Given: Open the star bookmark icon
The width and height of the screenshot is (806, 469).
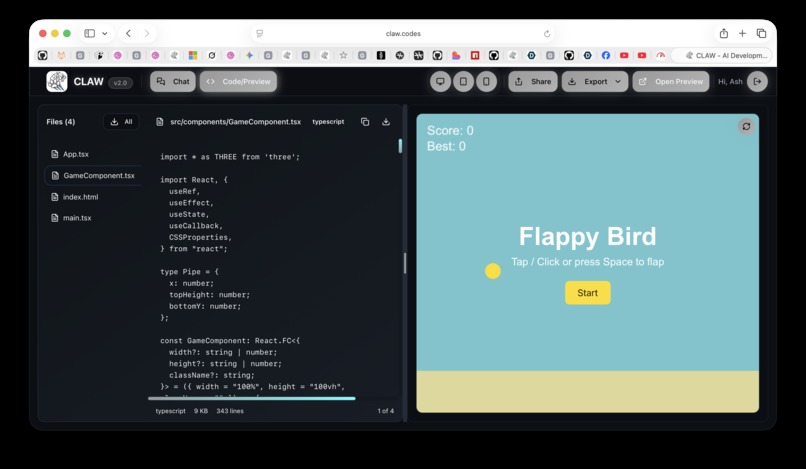Looking at the screenshot, I should pos(343,56).
